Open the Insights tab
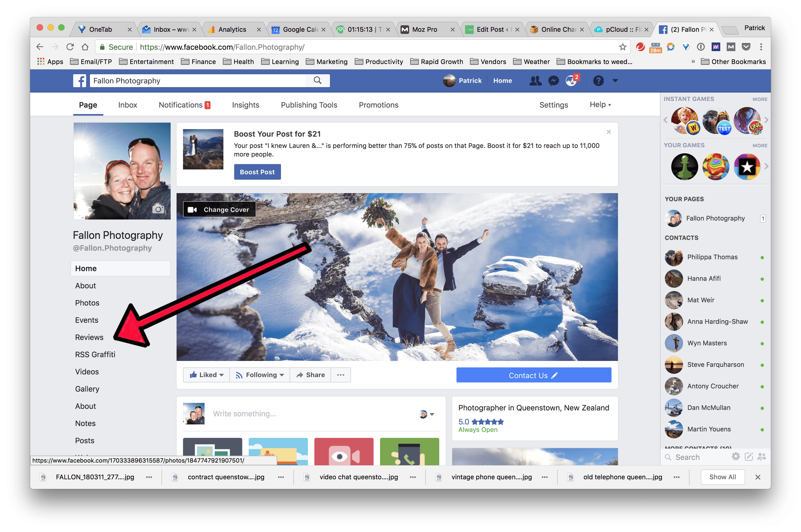Viewport: 801px width, 532px height. (245, 105)
